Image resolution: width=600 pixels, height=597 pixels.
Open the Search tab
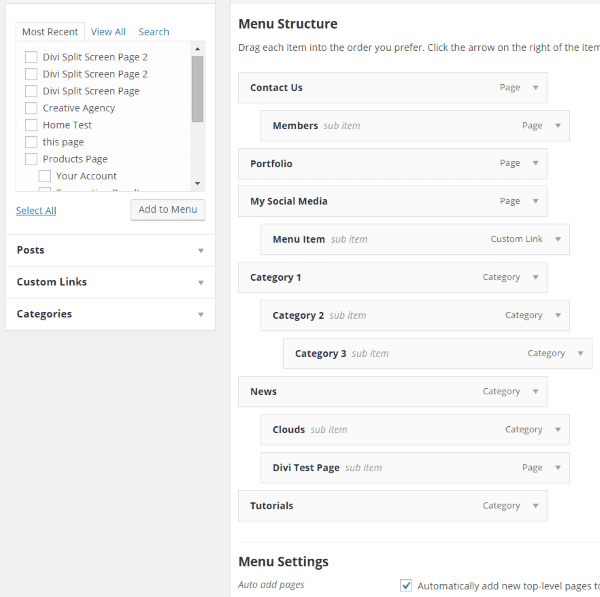click(154, 32)
